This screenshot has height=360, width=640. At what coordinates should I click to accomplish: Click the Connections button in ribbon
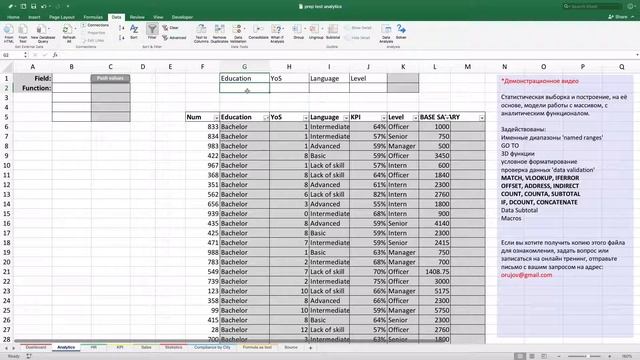95,25
